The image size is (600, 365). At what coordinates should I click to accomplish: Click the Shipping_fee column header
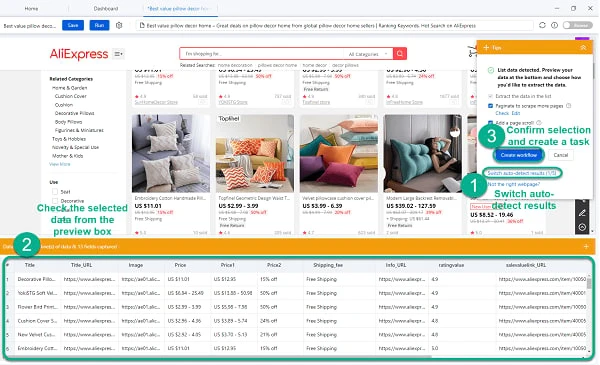[x=328, y=265]
